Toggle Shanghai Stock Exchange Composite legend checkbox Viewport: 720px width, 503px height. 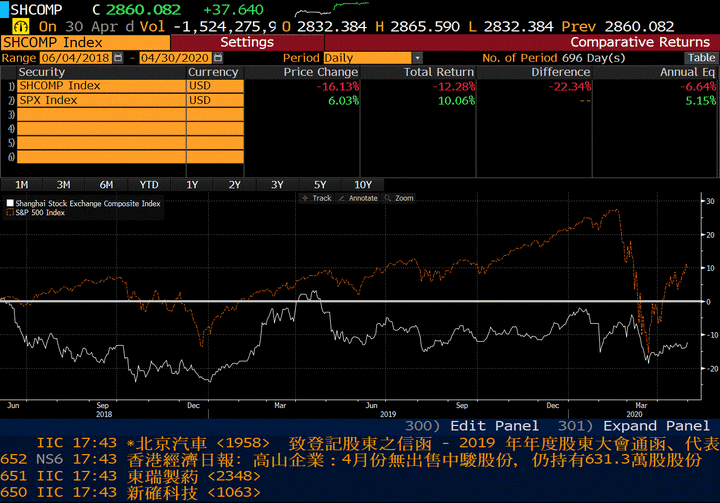(x=10, y=203)
